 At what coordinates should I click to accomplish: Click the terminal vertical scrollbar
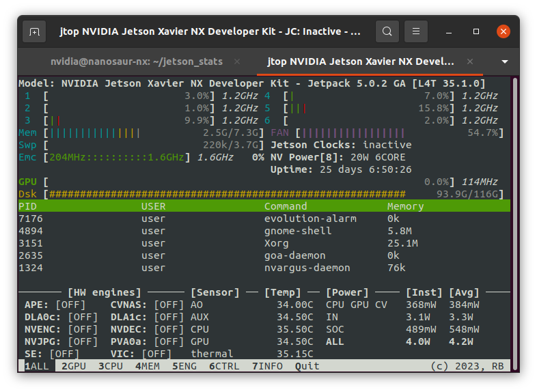pos(514,224)
